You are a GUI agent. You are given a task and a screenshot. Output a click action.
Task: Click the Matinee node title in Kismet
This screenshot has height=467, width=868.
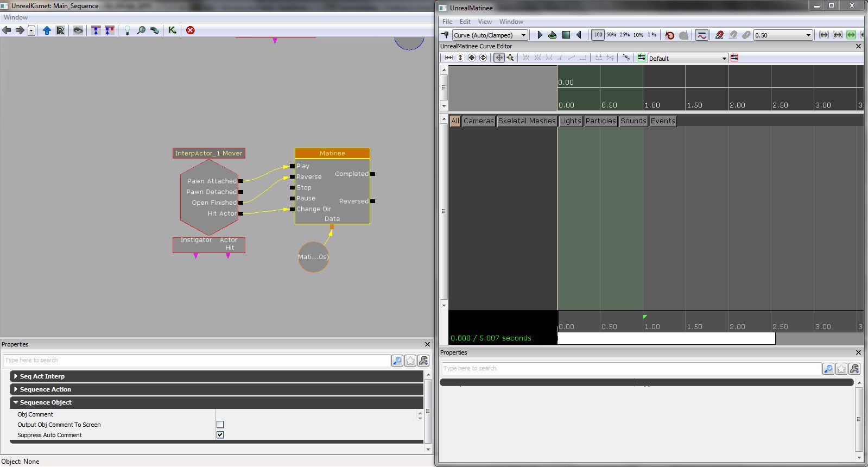332,153
